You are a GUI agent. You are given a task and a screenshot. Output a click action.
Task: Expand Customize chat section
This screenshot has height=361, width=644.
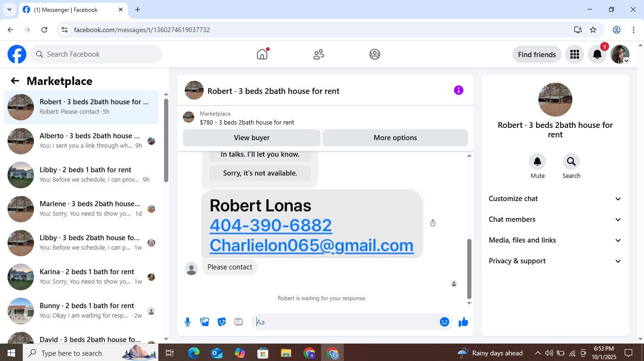click(555, 199)
